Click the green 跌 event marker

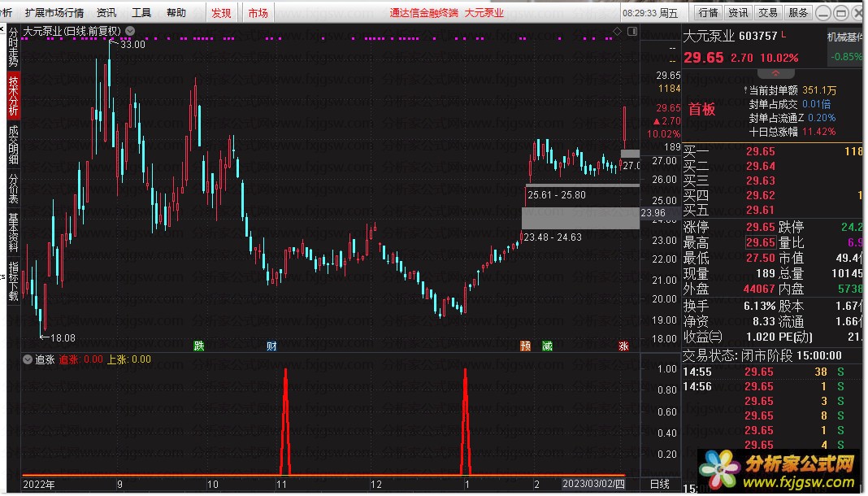(199, 346)
